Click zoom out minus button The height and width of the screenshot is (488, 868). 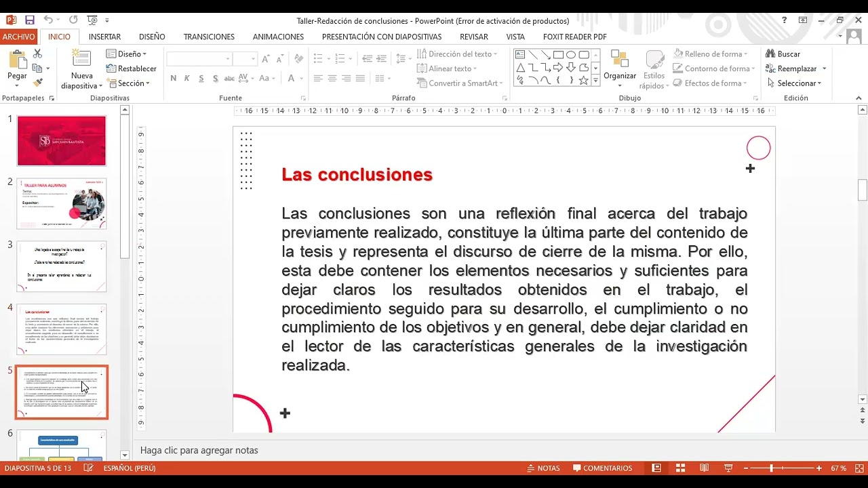click(x=746, y=468)
